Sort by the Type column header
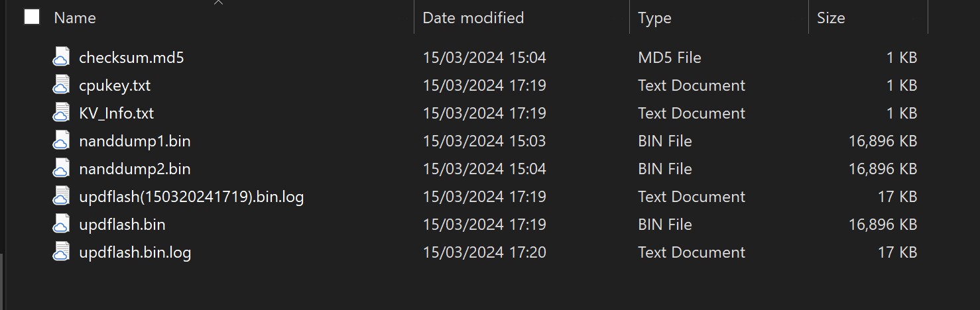Screen dimensions: 980x310 [654, 18]
